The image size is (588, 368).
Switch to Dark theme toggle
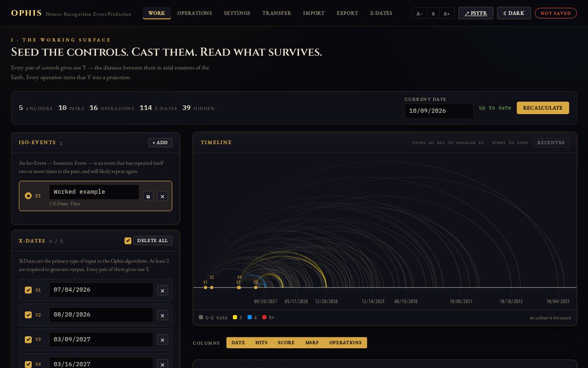[514, 13]
